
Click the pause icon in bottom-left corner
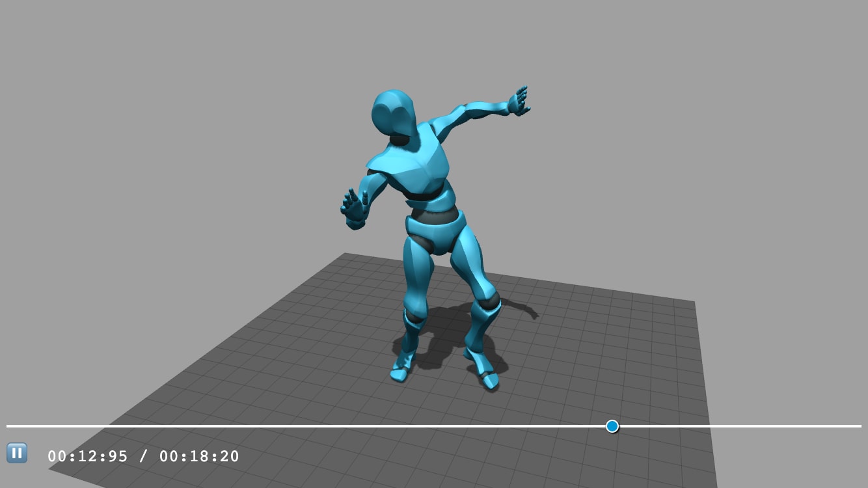(17, 453)
